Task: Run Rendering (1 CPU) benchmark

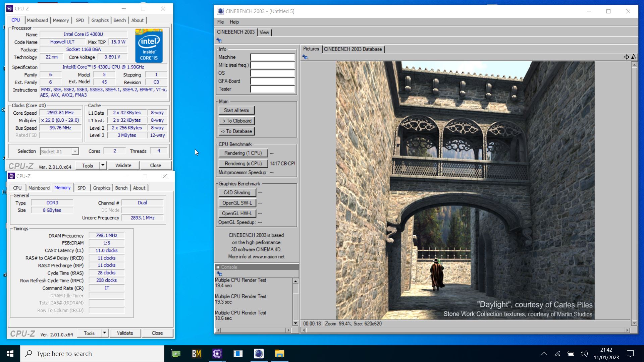Action: [x=243, y=153]
